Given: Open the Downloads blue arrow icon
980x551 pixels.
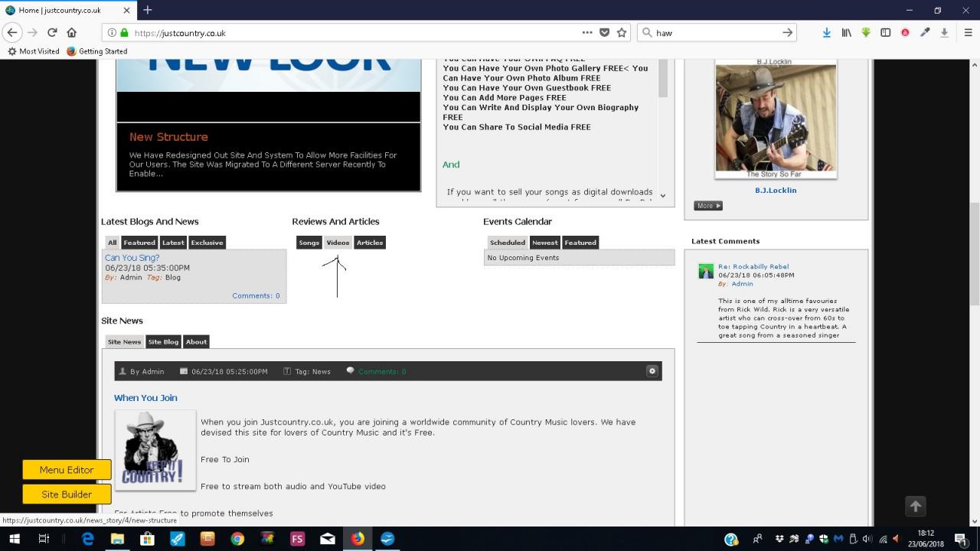Looking at the screenshot, I should coord(827,33).
